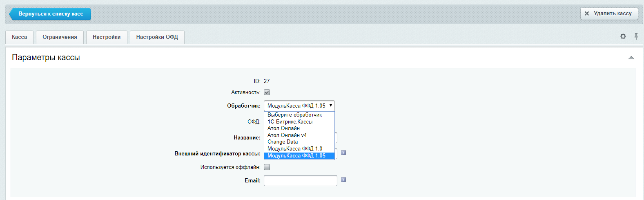The height and width of the screenshot is (200, 644).
Task: Click help icon beside Email field
Action: click(x=343, y=180)
